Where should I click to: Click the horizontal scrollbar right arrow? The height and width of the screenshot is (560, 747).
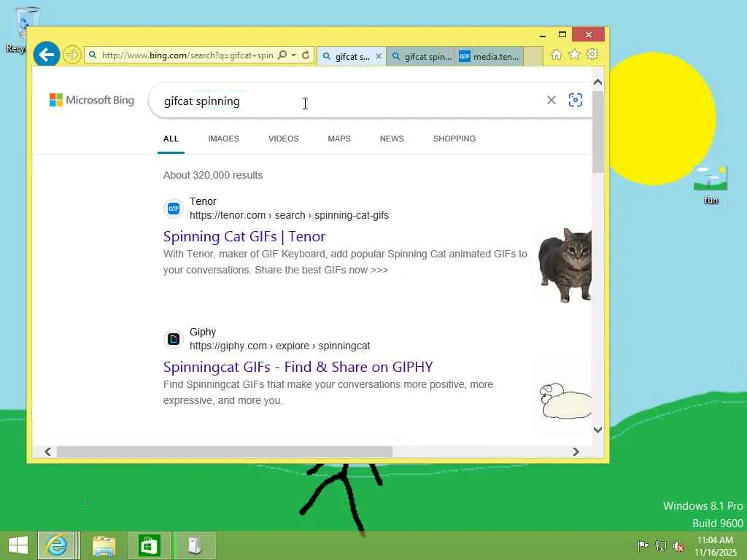point(576,451)
